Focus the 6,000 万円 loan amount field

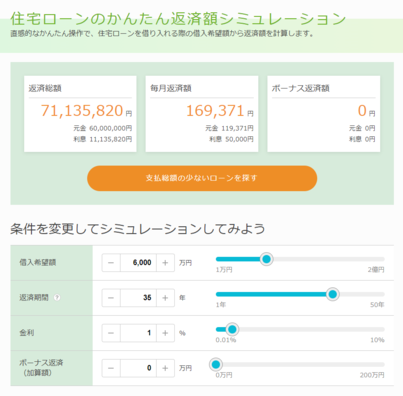tap(138, 263)
